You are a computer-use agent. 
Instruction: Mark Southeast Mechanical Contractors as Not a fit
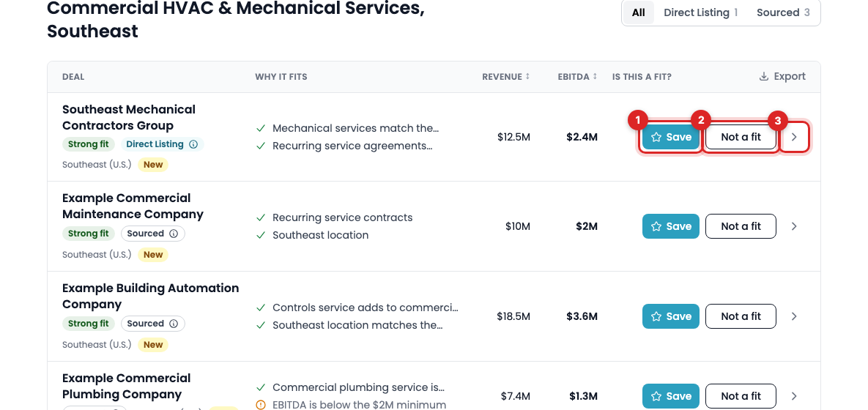[x=741, y=137]
